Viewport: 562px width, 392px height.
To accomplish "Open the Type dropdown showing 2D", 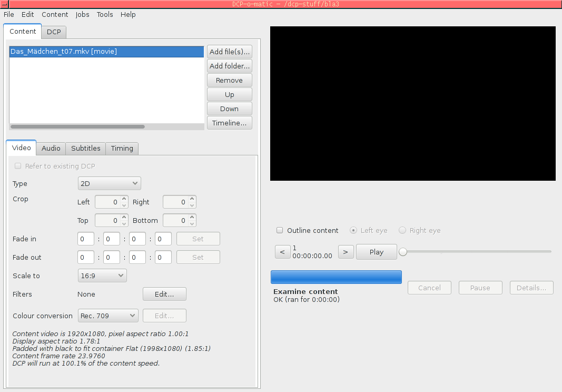I will [110, 183].
